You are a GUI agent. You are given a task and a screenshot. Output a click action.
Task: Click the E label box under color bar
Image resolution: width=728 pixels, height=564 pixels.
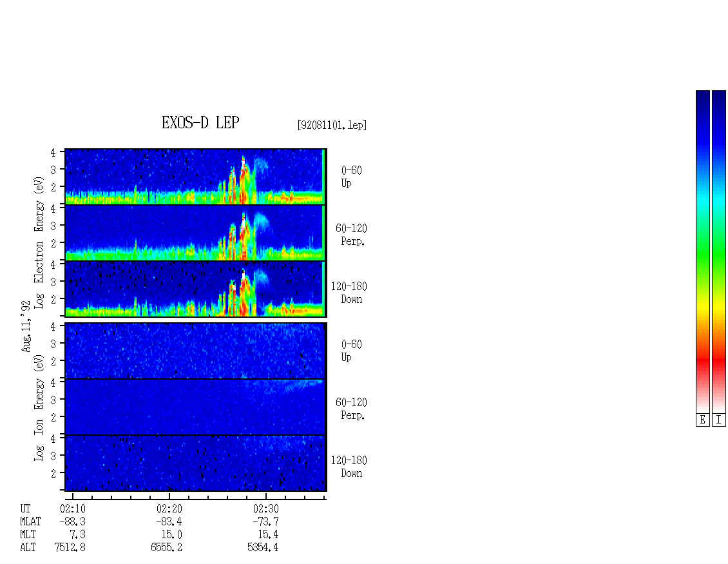(x=702, y=420)
